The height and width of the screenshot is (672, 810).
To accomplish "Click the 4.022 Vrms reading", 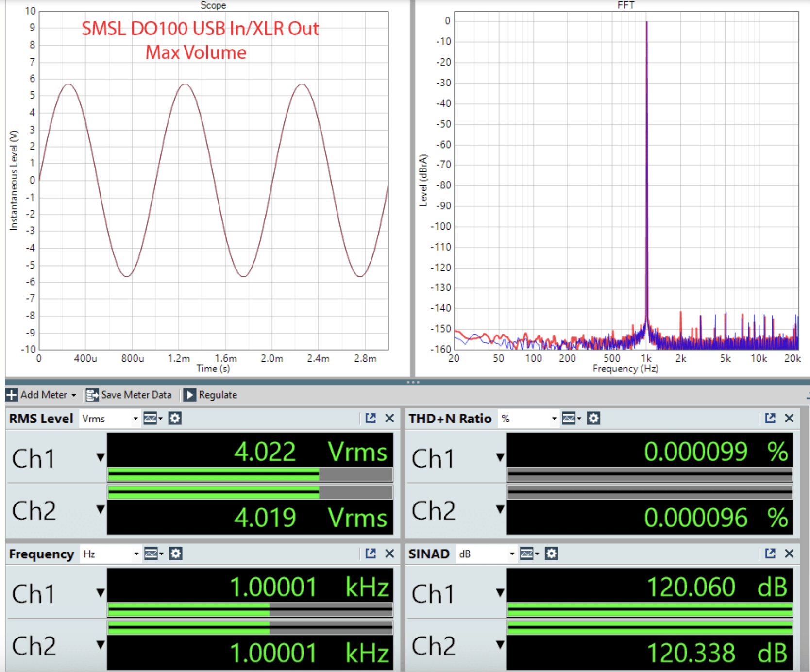I will 311,452.
